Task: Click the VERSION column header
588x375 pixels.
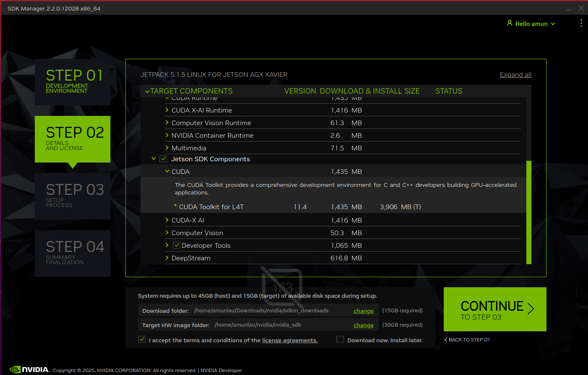Action: click(300, 91)
